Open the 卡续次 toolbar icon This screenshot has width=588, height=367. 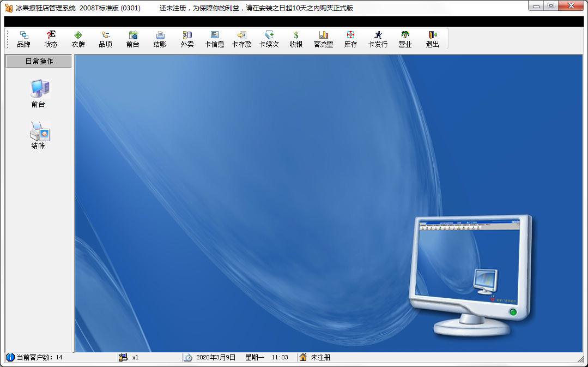pos(269,39)
